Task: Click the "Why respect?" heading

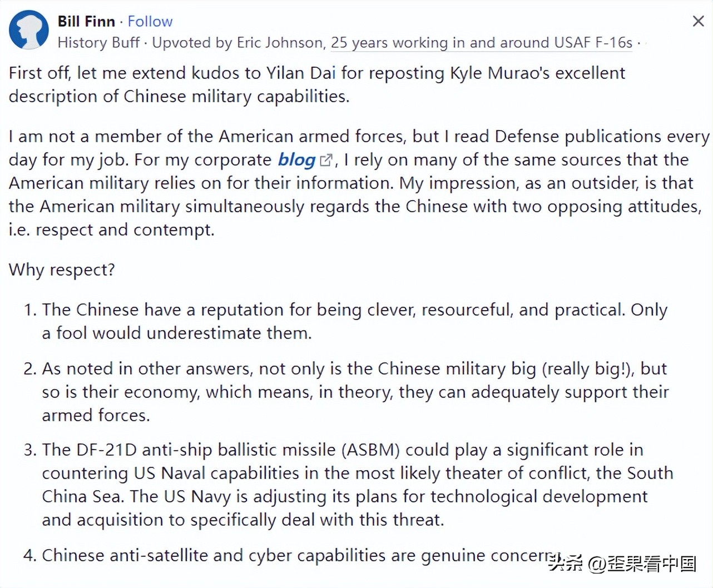Action: coord(62,270)
